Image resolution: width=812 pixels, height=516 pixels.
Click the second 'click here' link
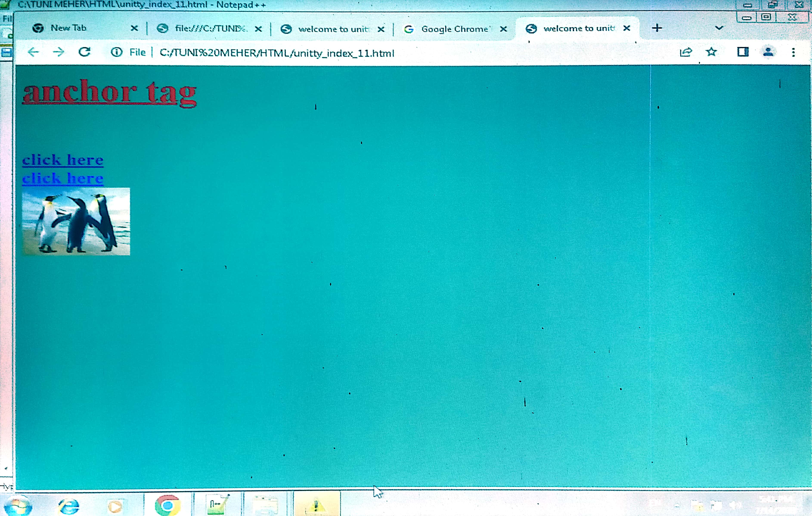coord(63,178)
